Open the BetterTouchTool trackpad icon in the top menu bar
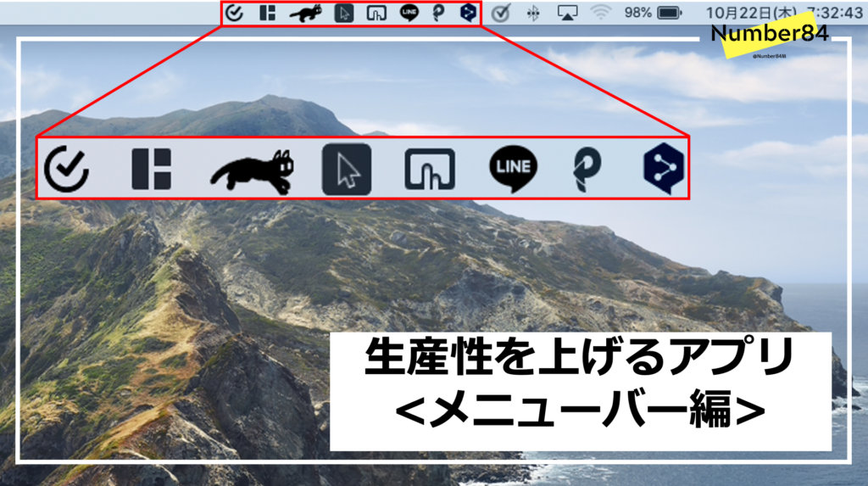868x486 pixels. 376,13
